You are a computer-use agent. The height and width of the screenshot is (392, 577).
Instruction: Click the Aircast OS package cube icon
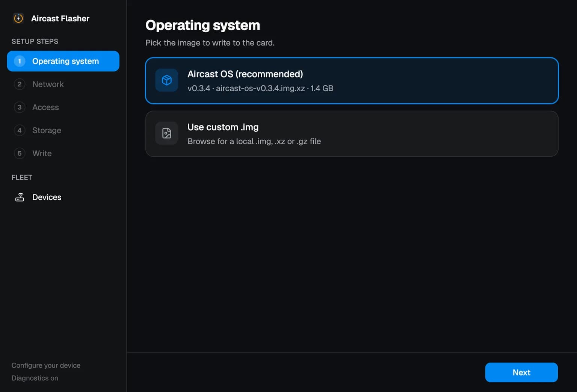167,80
